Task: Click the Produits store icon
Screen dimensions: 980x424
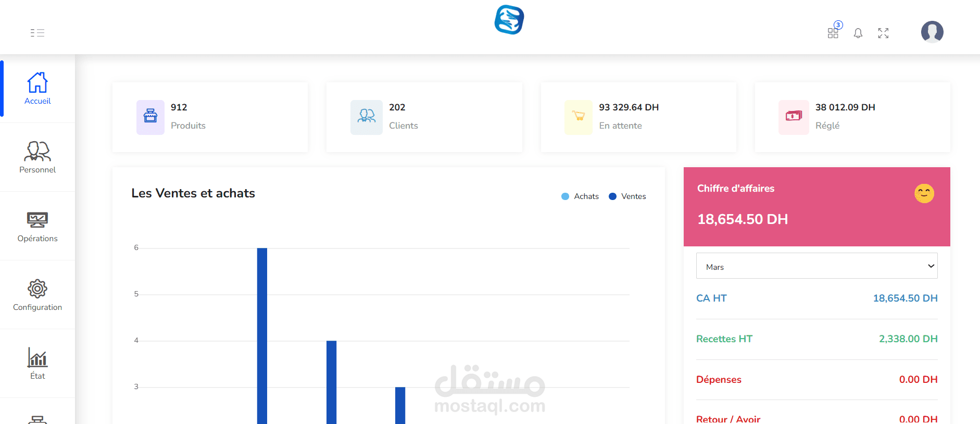Action: (150, 117)
